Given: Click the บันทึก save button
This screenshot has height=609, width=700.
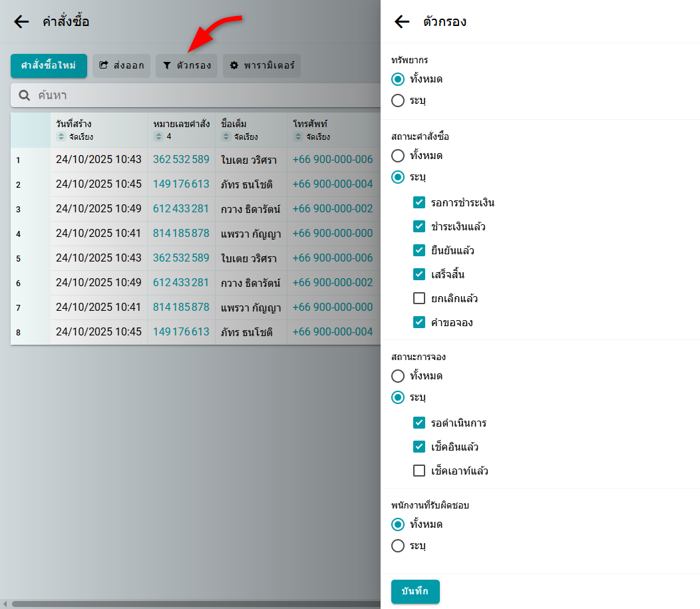Looking at the screenshot, I should pos(415,591).
